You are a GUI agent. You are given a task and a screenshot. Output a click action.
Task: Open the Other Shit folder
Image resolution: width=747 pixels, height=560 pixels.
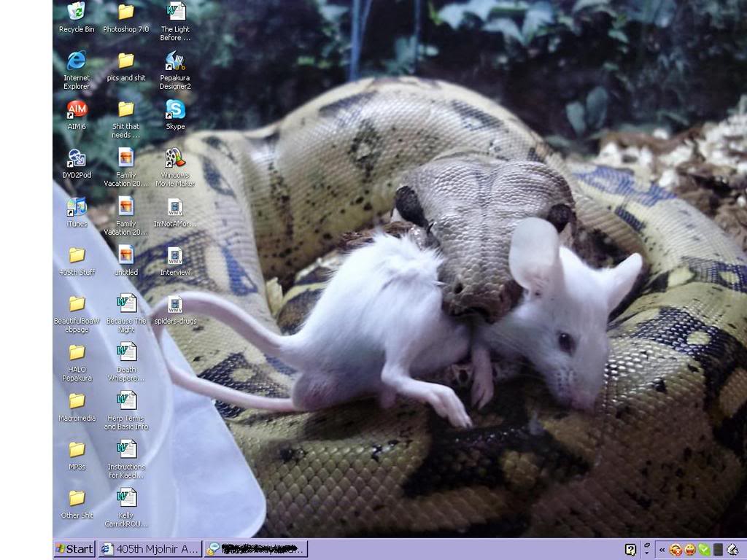[76, 505]
